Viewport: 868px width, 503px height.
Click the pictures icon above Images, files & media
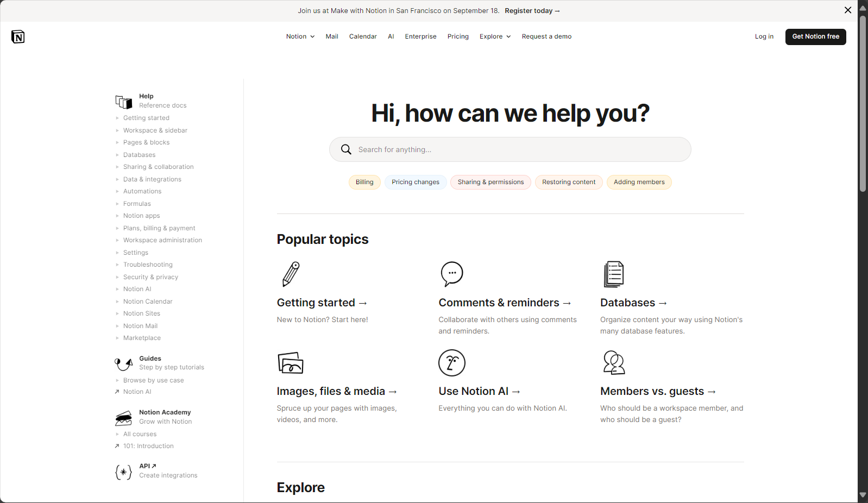coord(291,363)
